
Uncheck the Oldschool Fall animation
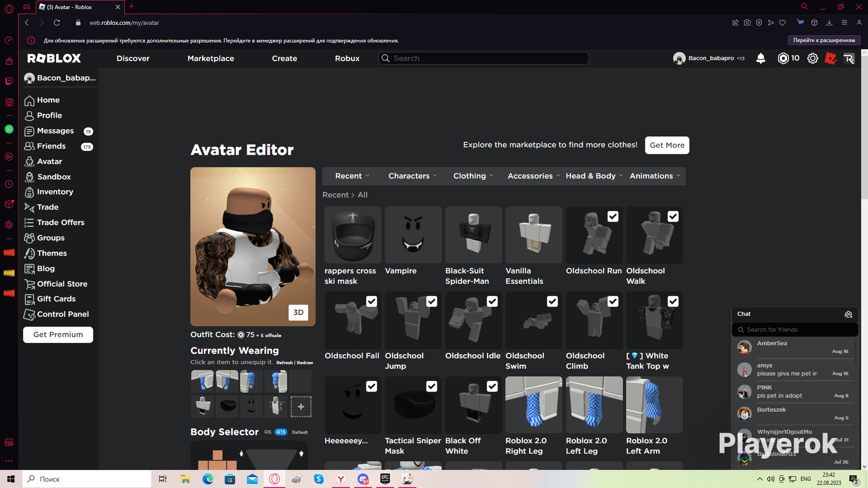click(372, 302)
